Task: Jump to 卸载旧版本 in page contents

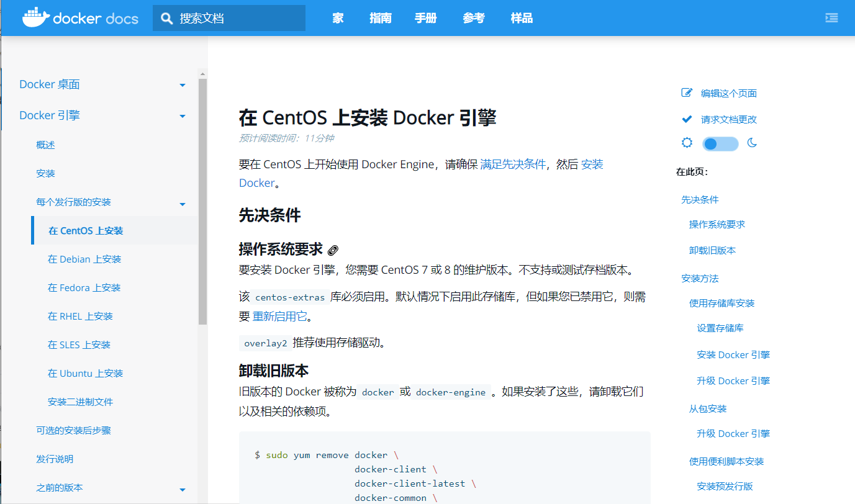Action: pyautogui.click(x=713, y=250)
